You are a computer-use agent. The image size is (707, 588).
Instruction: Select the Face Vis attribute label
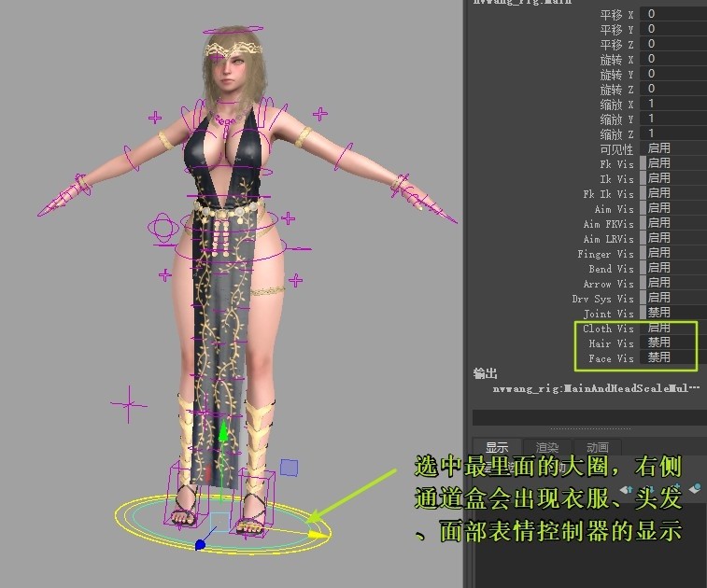click(611, 358)
